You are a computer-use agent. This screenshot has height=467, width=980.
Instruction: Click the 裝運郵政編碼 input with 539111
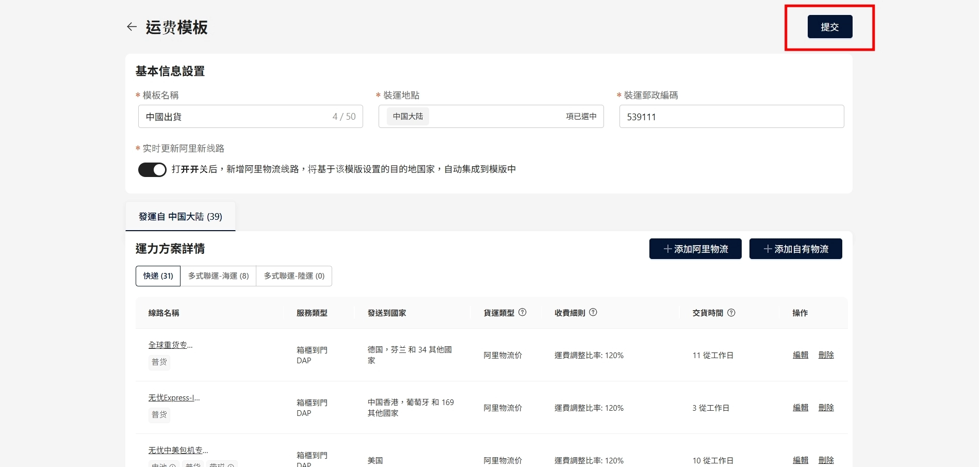[x=731, y=117]
